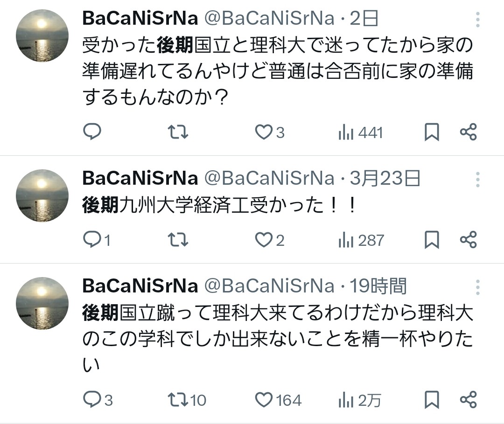The width and height of the screenshot is (504, 424).
Task: Retweet the post with 10 retweets
Action: point(178,400)
